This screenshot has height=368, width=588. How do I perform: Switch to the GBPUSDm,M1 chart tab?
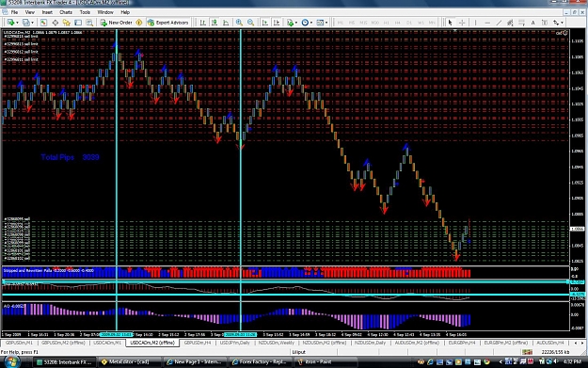click(19, 343)
